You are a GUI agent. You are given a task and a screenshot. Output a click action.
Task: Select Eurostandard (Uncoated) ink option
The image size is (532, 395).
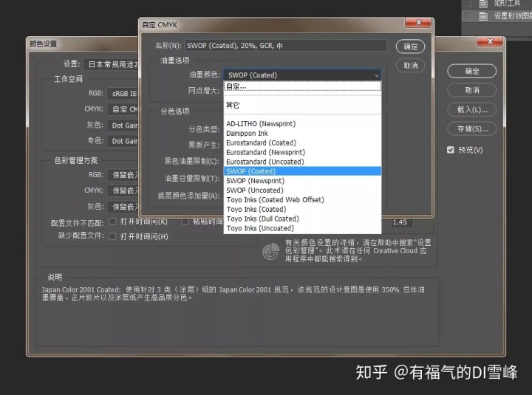[x=302, y=162]
